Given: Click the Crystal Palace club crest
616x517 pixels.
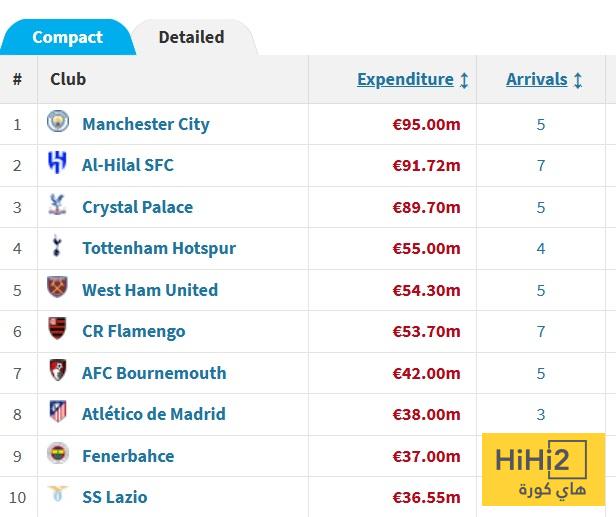Looking at the screenshot, I should [x=58, y=206].
